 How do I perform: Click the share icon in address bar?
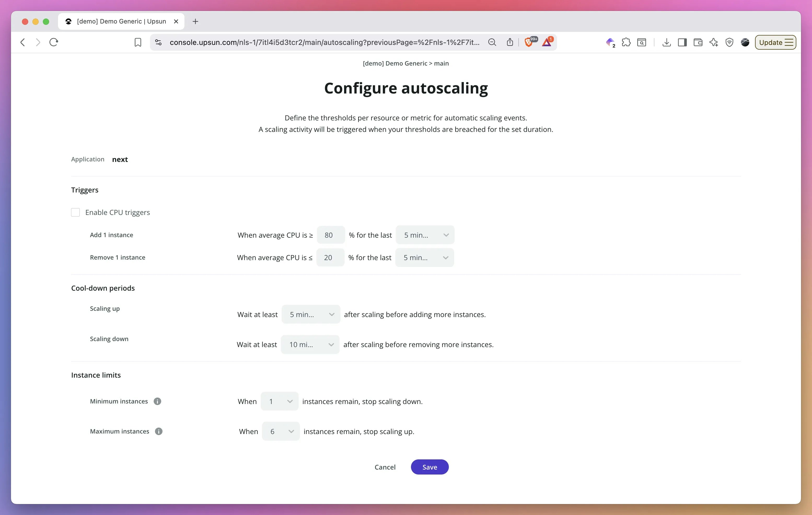(x=509, y=42)
